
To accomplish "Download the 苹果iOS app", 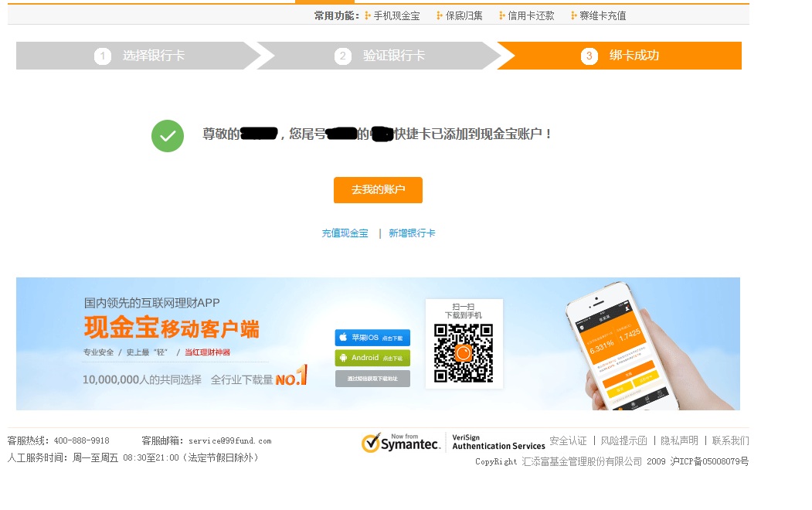I will 372,338.
